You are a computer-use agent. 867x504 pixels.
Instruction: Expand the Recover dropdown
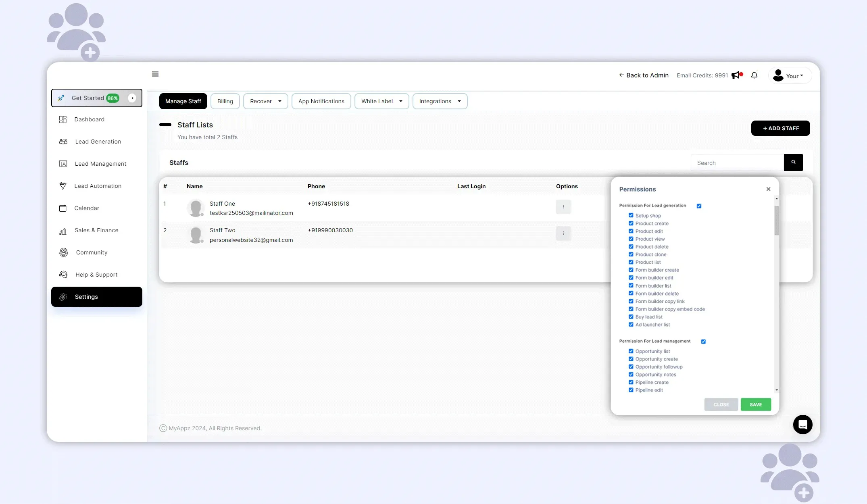265,101
